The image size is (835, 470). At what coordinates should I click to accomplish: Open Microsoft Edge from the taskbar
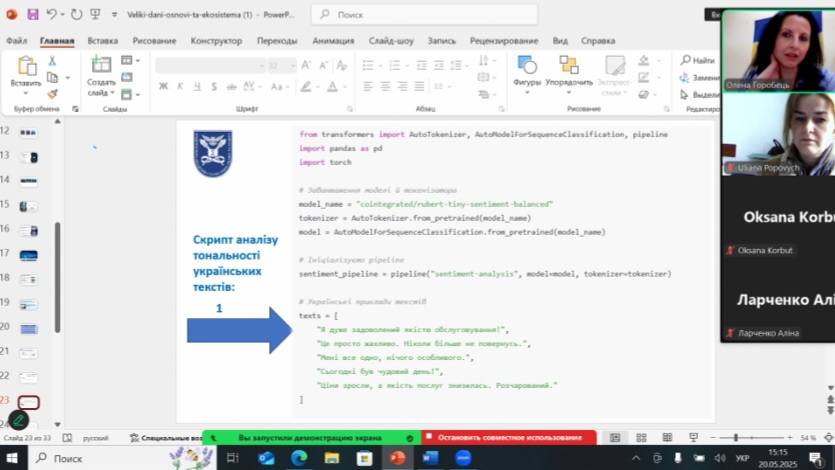298,458
